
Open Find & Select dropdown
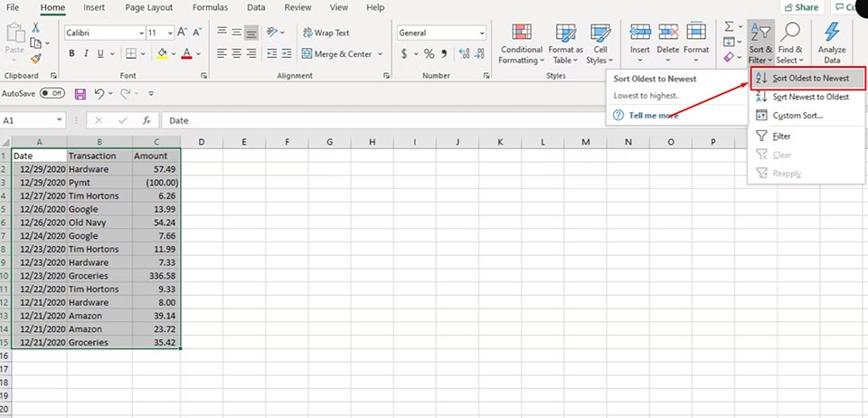pyautogui.click(x=790, y=43)
